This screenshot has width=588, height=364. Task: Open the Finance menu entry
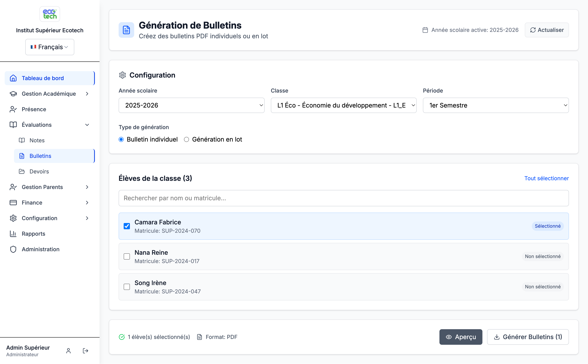[32, 202]
